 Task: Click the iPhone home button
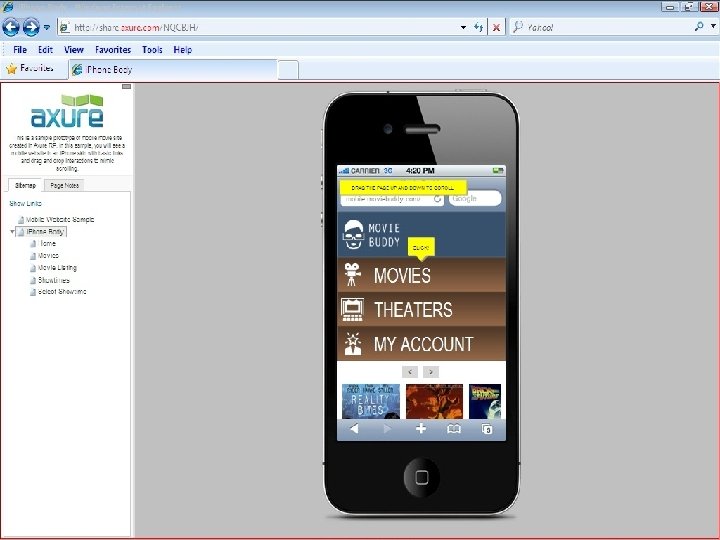coord(422,477)
